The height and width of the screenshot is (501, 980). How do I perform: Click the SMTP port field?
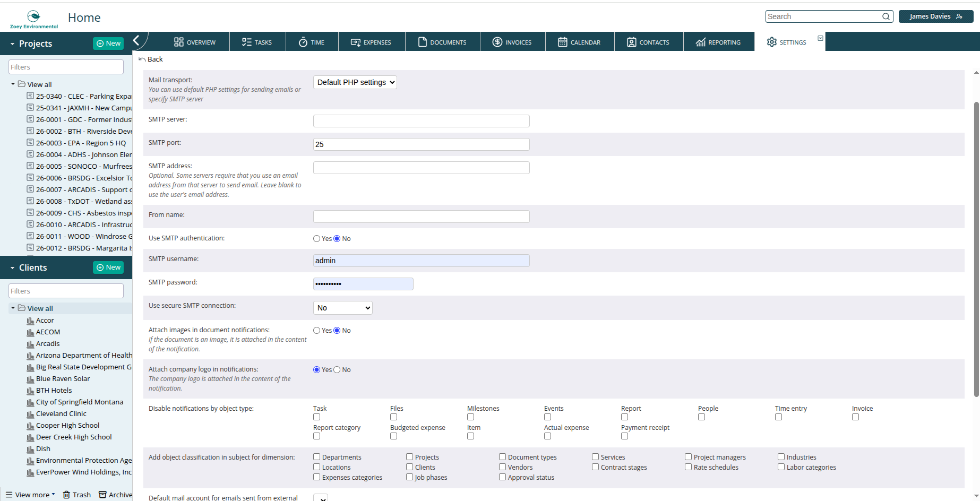(422, 144)
